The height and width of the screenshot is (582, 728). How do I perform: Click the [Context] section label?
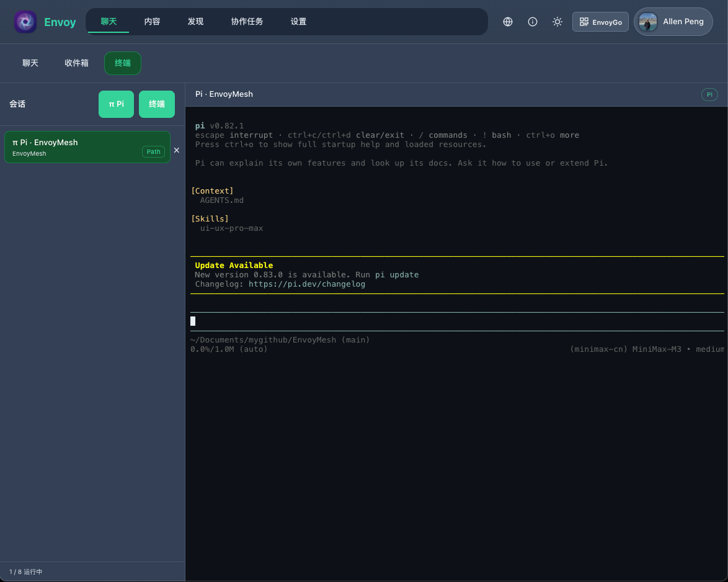pos(212,191)
